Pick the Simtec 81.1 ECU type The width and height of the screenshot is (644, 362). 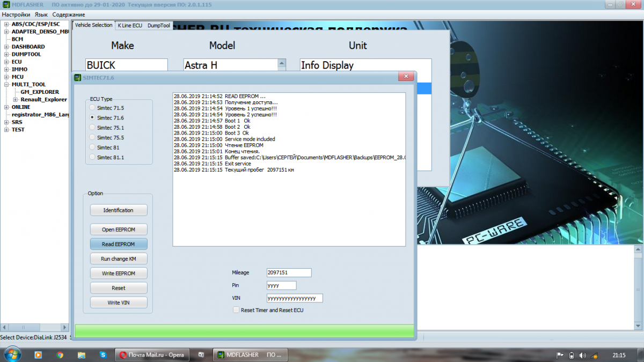click(x=92, y=157)
